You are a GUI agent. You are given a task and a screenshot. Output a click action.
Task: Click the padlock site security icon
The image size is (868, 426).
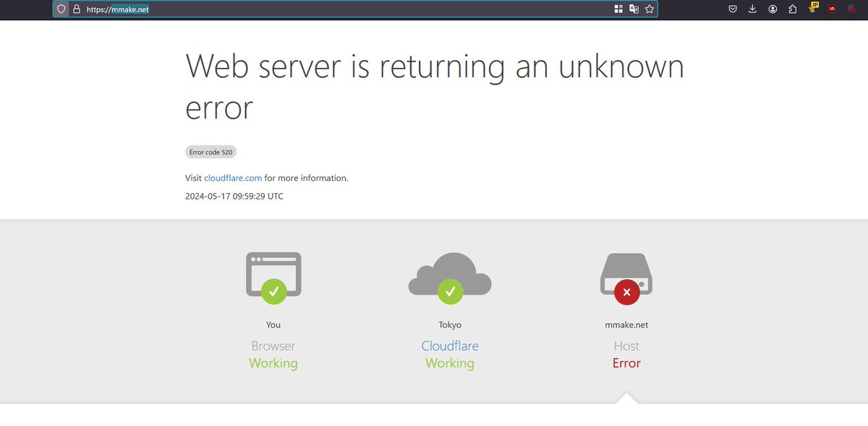76,9
